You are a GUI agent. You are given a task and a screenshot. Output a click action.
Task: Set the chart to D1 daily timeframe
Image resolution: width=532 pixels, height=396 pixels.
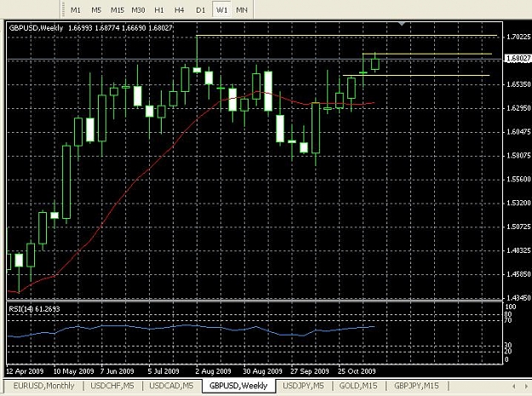click(201, 10)
